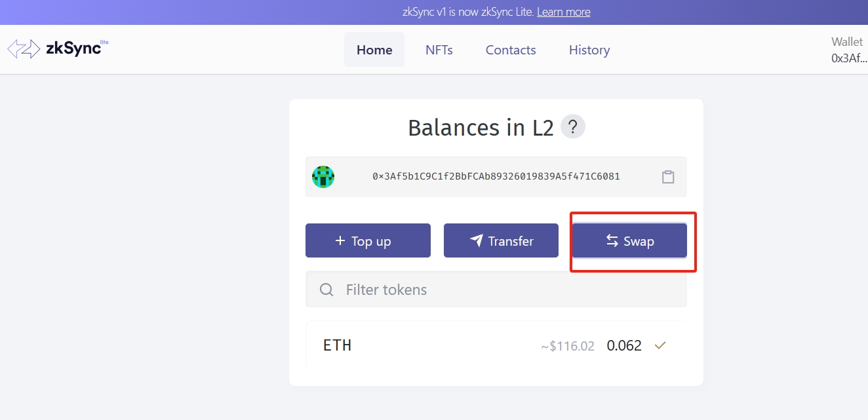Copy address with the clipboard icon
Screen dimensions: 868x420
[x=667, y=177]
